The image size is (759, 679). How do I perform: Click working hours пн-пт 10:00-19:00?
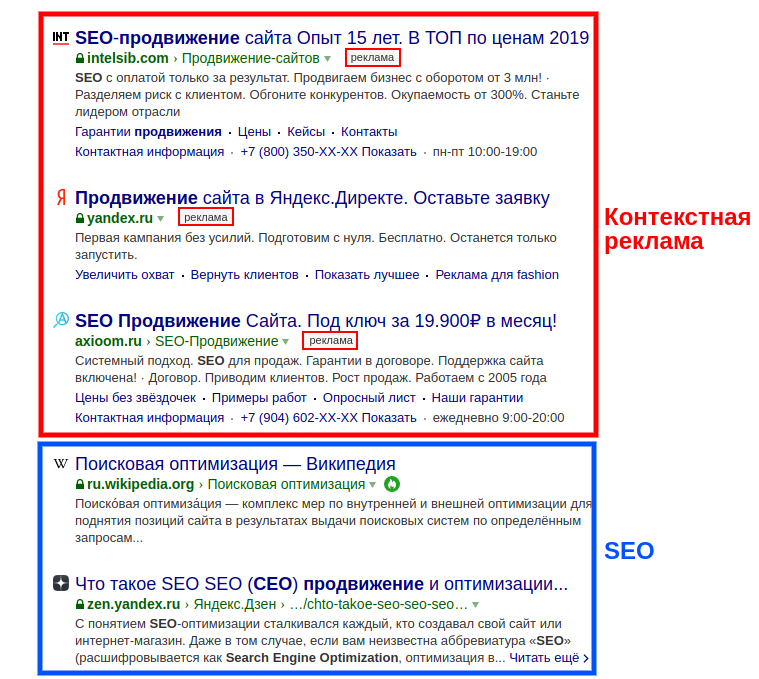(x=485, y=151)
